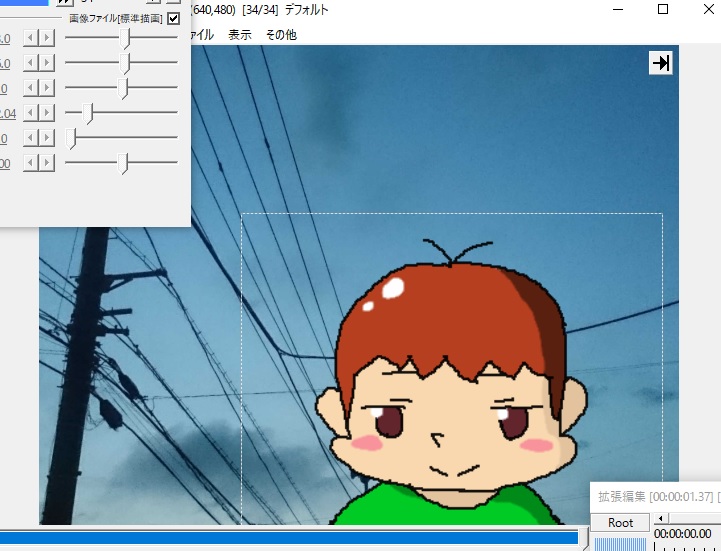This screenshot has height=551, width=721.
Task: Click the left arrow of the third slider row
Action: 30,87
